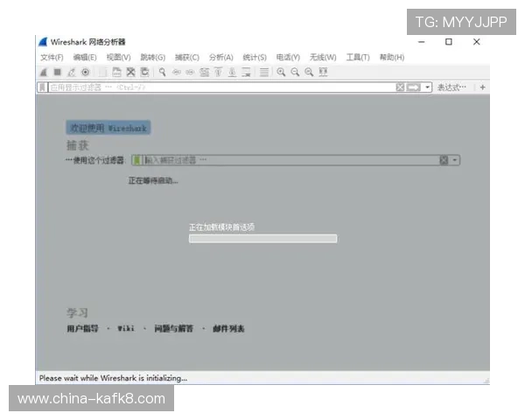This screenshot has width=525, height=420.
Task: Click the 欢迎使用 Wireshark banner
Action: [108, 128]
